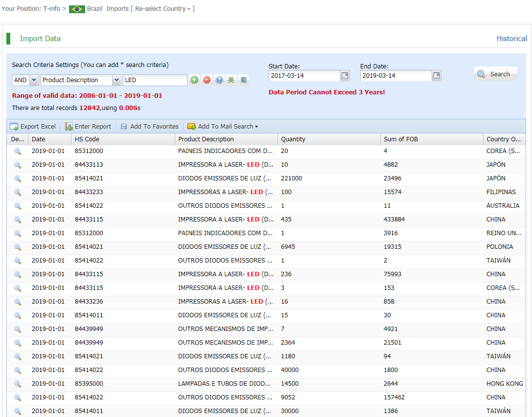Open details for FILIPINAS record
The image size is (532, 417).
click(18, 192)
